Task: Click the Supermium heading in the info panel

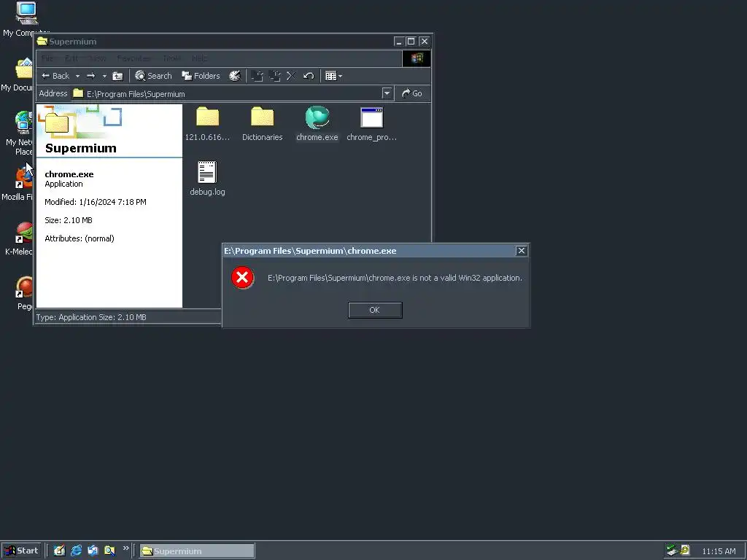Action: click(80, 148)
